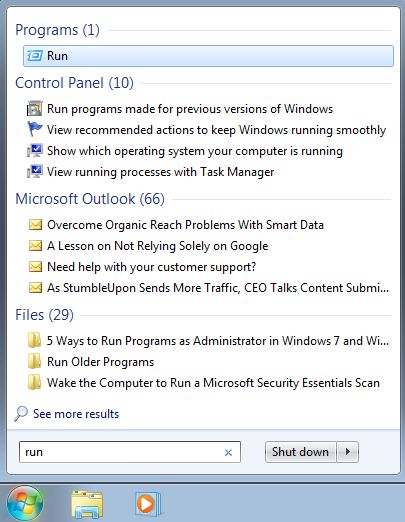The image size is (405, 522).
Task: Click the folder icon for 5 Ways to Run Programs
Action: tap(34, 340)
